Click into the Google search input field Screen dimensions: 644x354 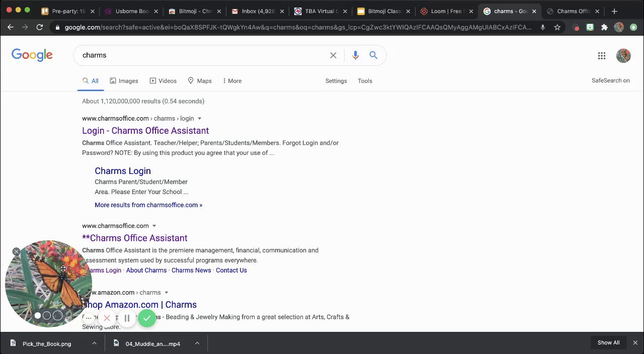(204, 55)
